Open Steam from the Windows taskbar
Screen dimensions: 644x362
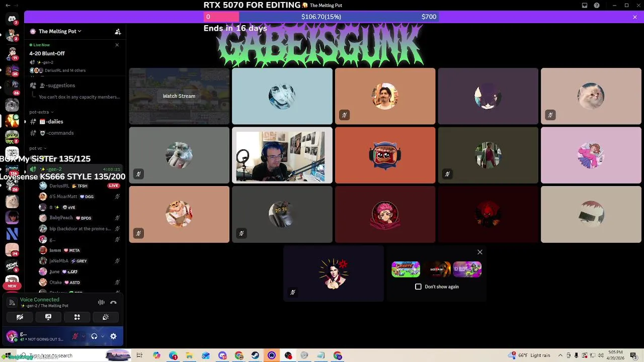(x=255, y=356)
